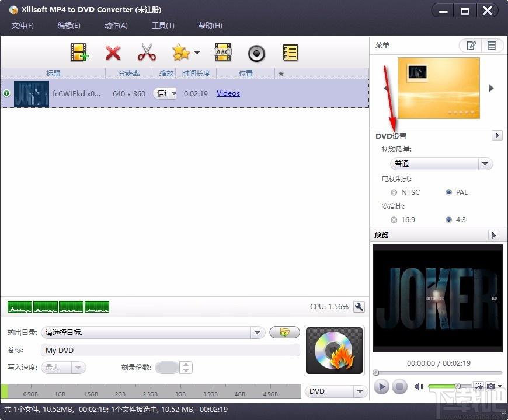
Task: Take a snapshot with camera icon
Action: pyautogui.click(x=491, y=386)
